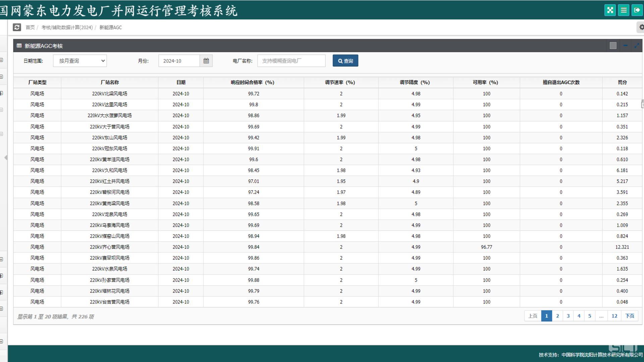644x362 pixels.
Task: Click the refresh icon beside breadcrumb
Action: point(17,27)
